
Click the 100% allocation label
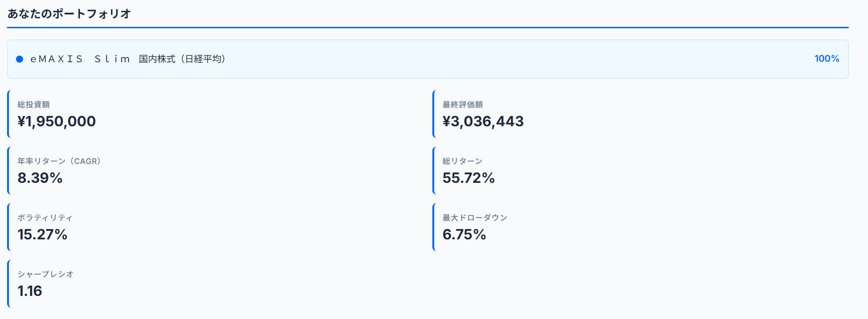[827, 58]
